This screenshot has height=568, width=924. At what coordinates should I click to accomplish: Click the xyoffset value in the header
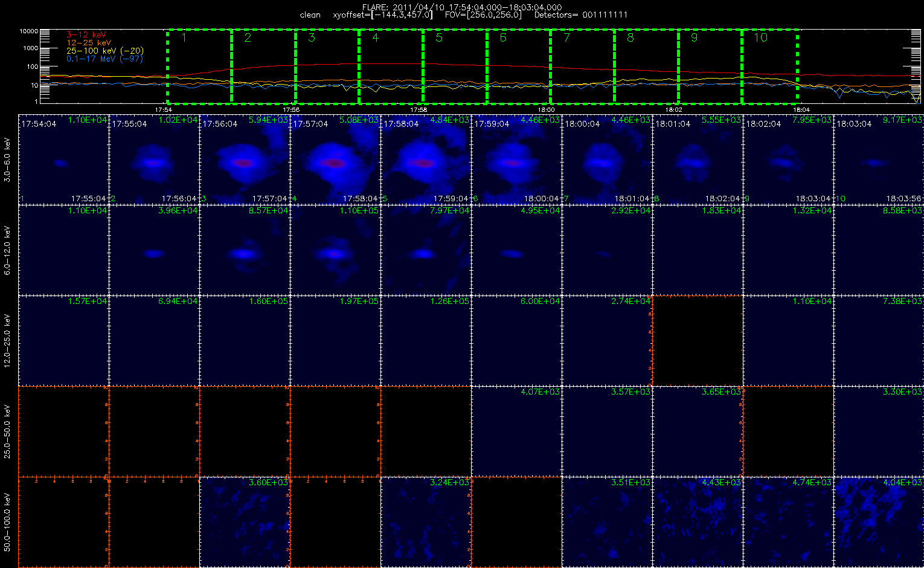(x=383, y=15)
